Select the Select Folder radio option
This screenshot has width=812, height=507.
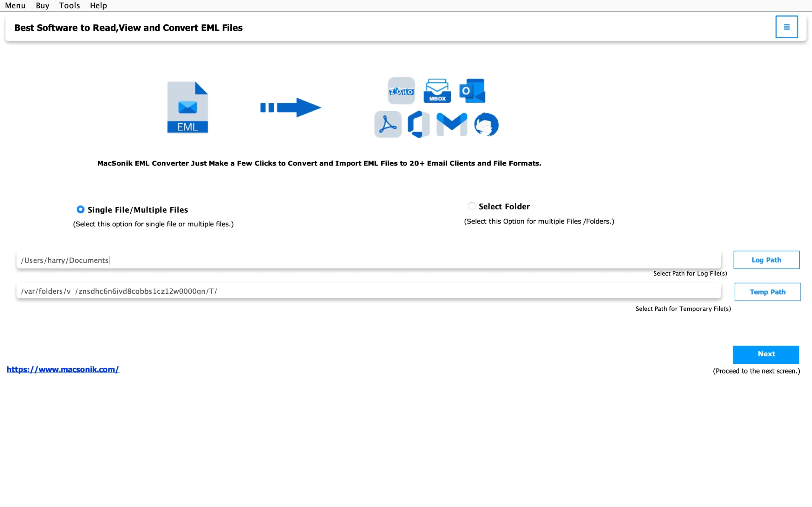click(472, 206)
